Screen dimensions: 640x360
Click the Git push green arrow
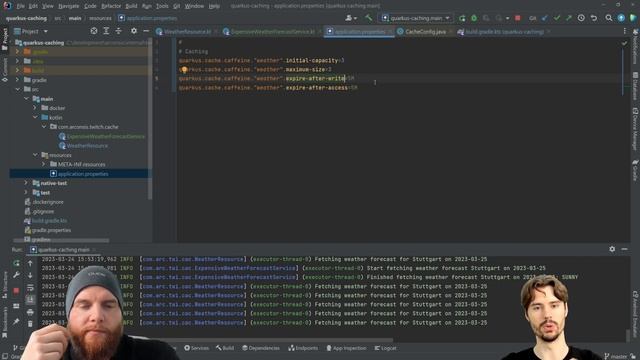pyautogui.click(x=569, y=18)
